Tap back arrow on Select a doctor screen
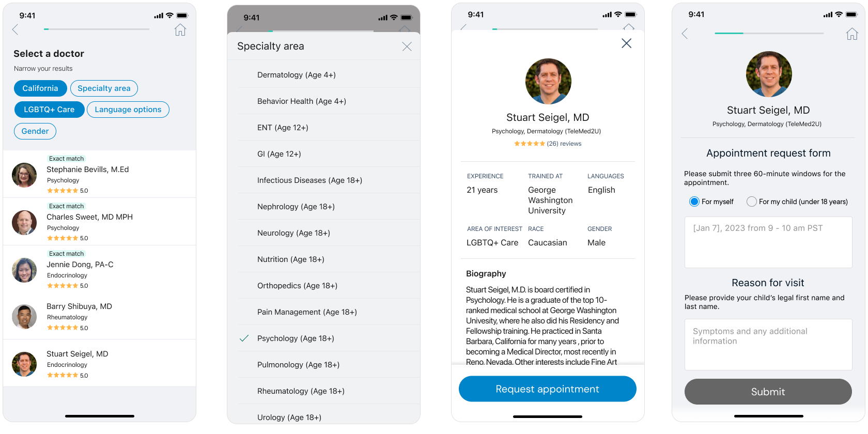The height and width of the screenshot is (434, 868). [x=16, y=30]
